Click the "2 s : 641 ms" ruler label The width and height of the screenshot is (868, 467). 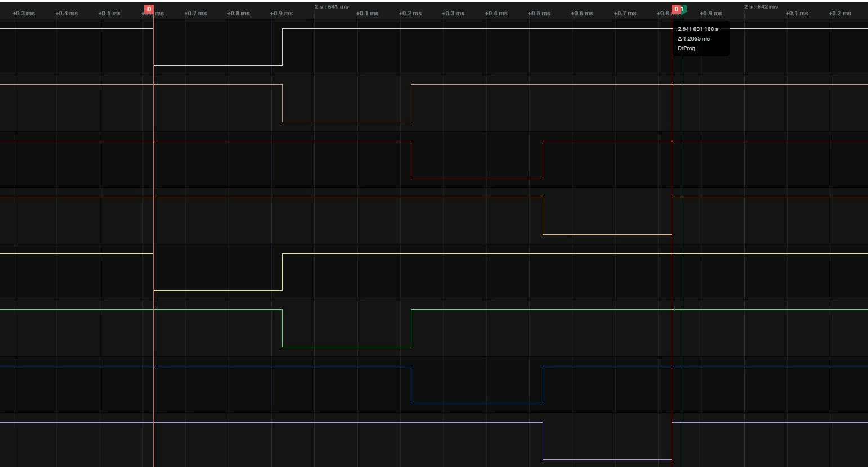(331, 7)
